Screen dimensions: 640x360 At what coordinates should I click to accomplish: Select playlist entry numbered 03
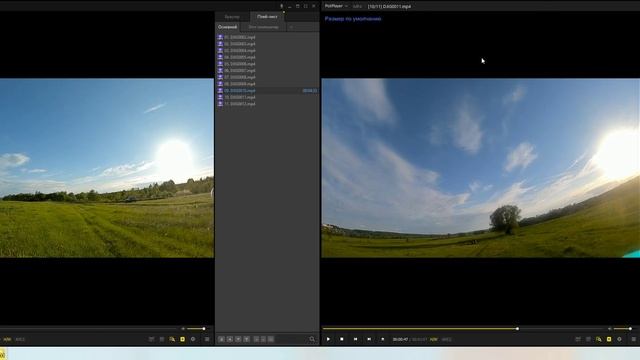267,51
